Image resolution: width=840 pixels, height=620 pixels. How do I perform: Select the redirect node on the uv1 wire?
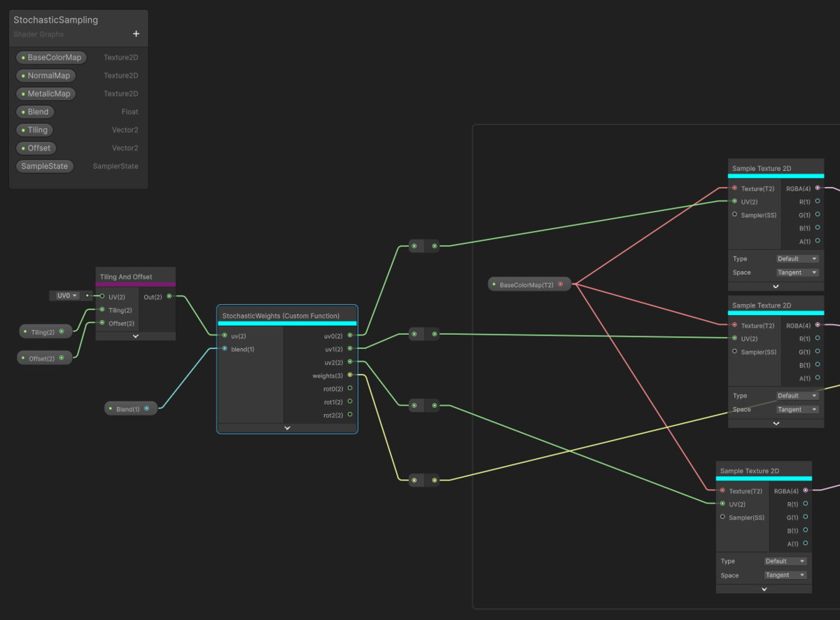424,334
